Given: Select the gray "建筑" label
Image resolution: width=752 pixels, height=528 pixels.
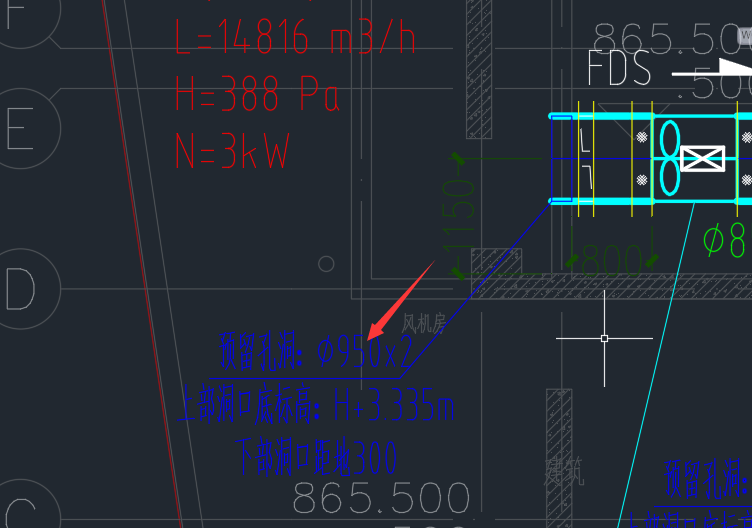Looking at the screenshot, I should (564, 471).
